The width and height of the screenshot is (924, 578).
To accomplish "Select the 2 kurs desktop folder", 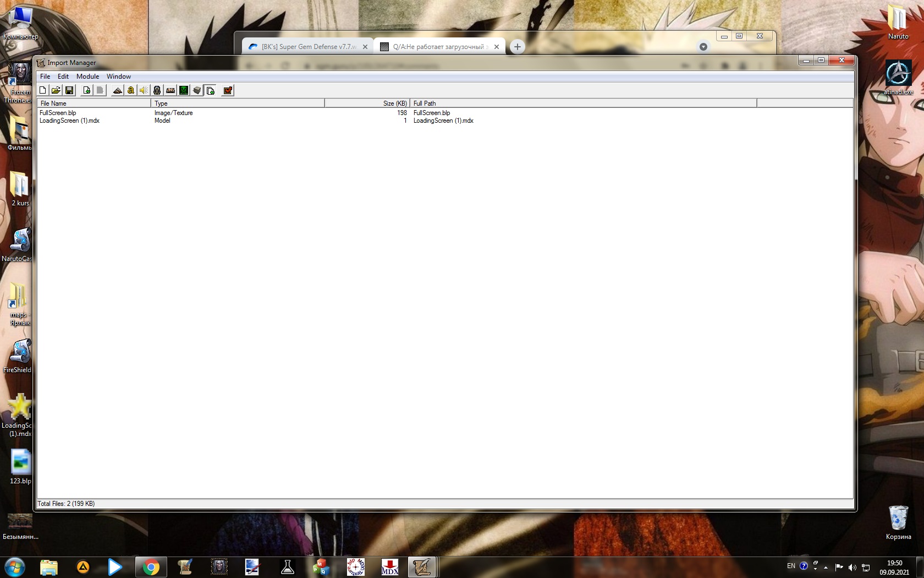I will coord(20,188).
